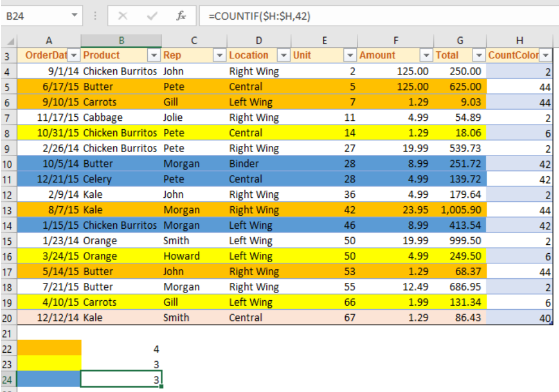Viewport: 559px width, 392px height.
Task: Open the Unit filter dropdown
Action: pos(350,55)
